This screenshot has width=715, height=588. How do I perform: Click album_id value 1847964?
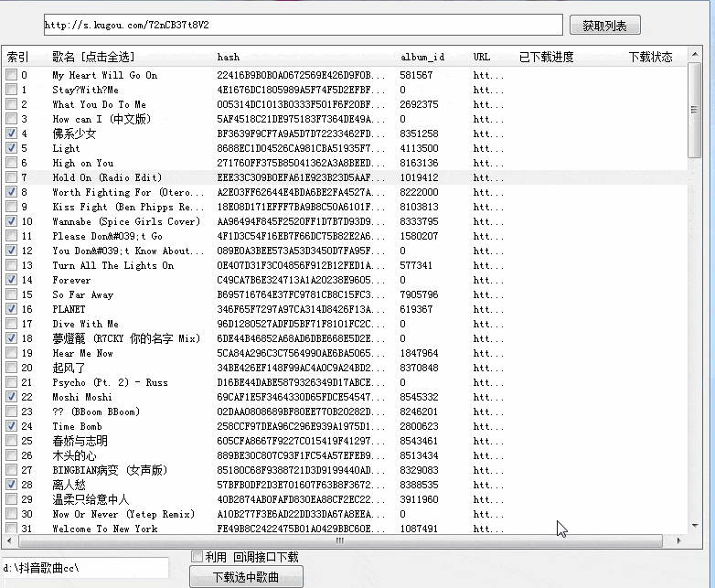click(419, 353)
